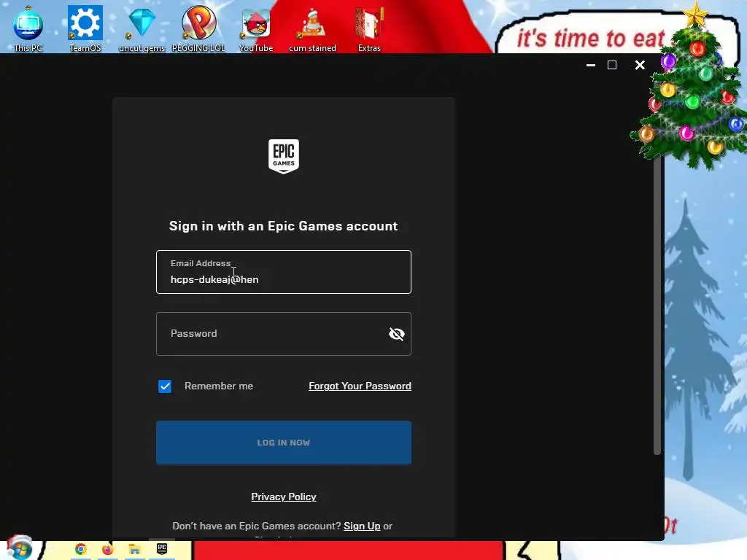747x560 pixels.
Task: Open the This PC desktop icon
Action: pyautogui.click(x=28, y=28)
